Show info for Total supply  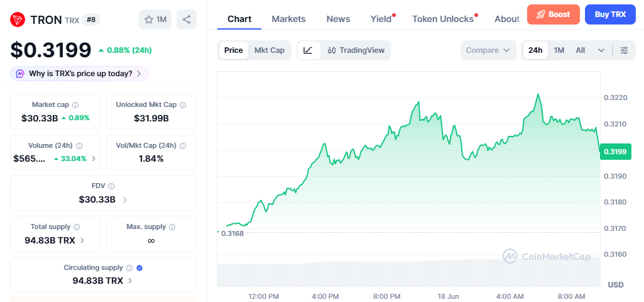pos(77,227)
